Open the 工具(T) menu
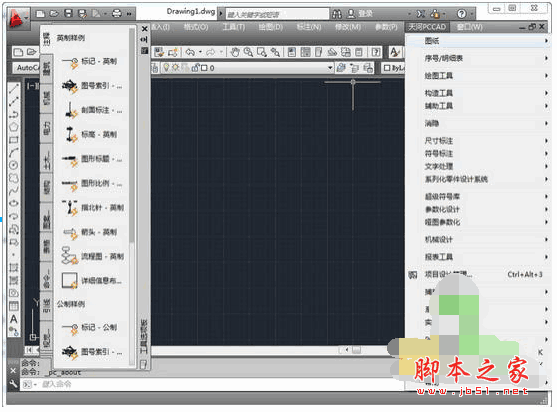557x412 pixels. point(234,27)
